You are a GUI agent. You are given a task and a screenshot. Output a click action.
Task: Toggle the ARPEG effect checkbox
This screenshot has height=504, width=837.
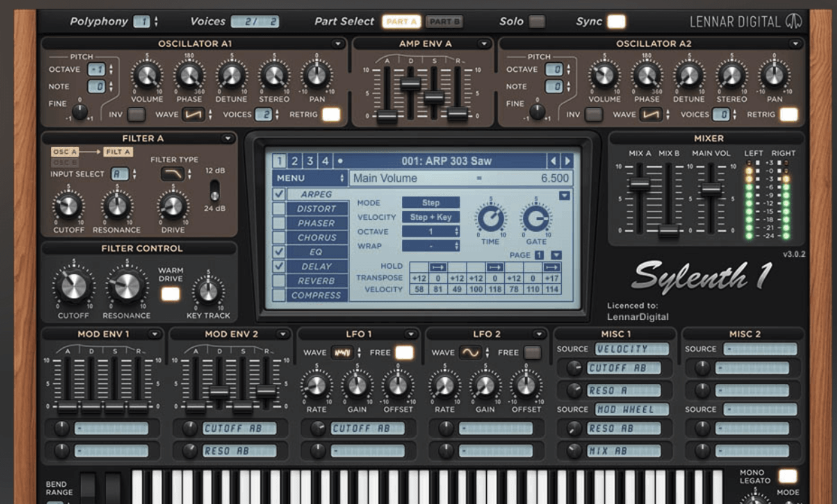(x=279, y=194)
